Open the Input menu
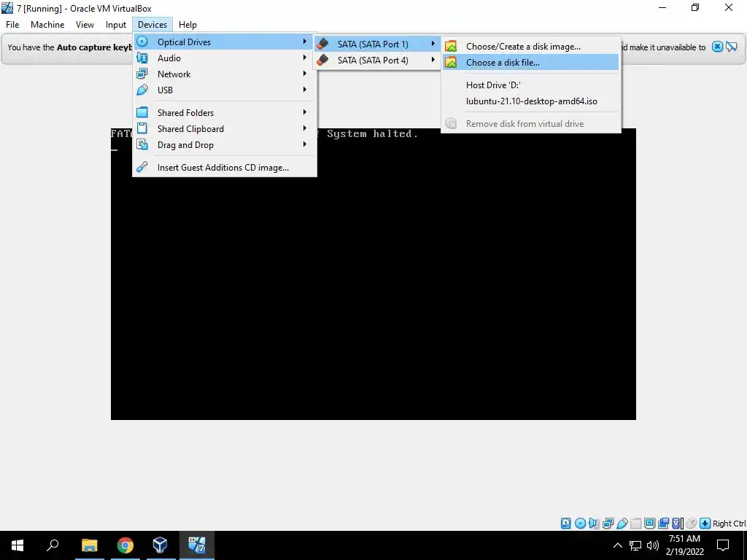Viewport: 747px width, 560px height. point(116,24)
